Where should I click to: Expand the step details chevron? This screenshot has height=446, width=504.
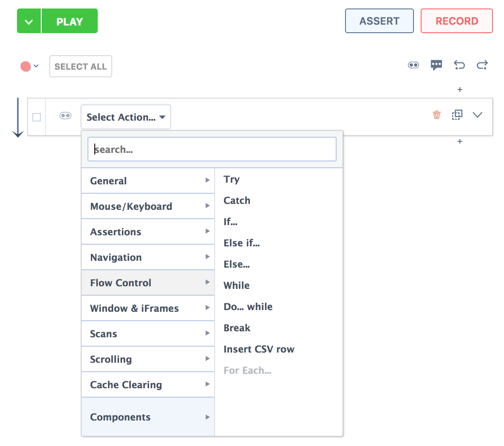477,115
